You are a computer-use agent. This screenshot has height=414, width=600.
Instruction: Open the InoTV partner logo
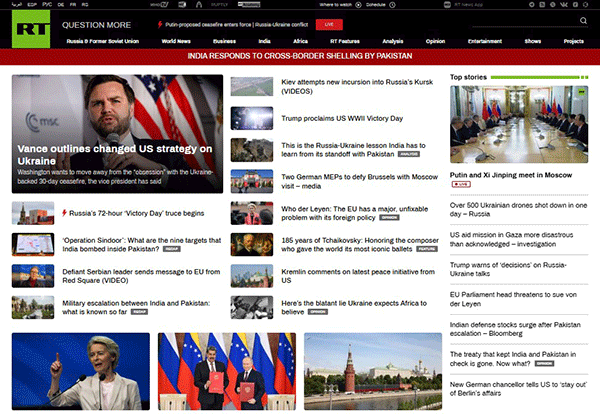[x=159, y=5]
